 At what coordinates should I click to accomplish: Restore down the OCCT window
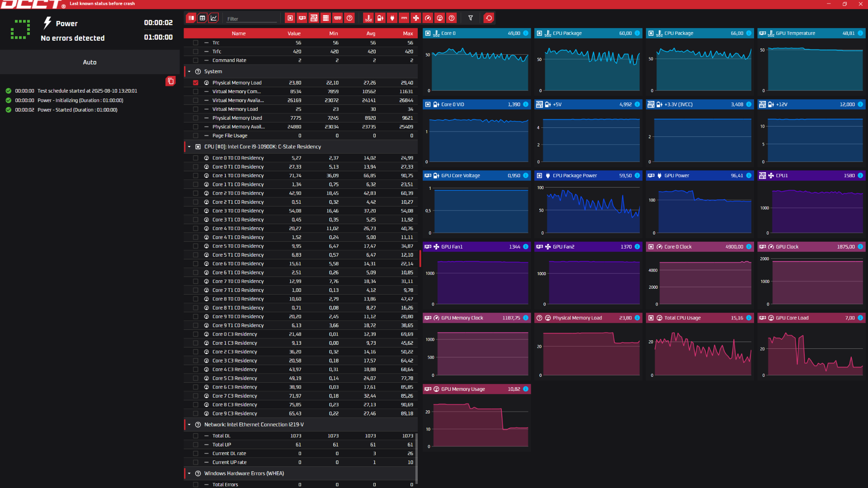[x=844, y=4]
